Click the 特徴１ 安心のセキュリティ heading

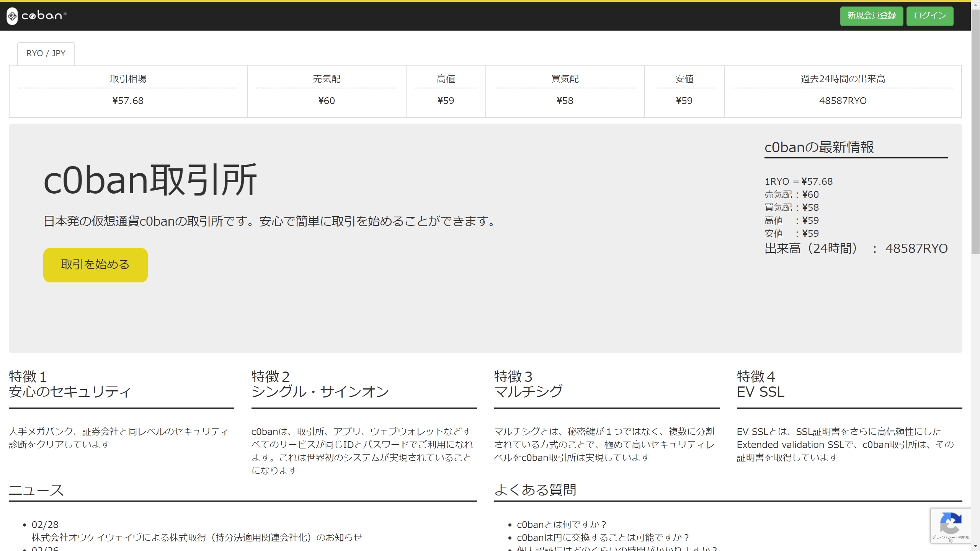[x=70, y=384]
